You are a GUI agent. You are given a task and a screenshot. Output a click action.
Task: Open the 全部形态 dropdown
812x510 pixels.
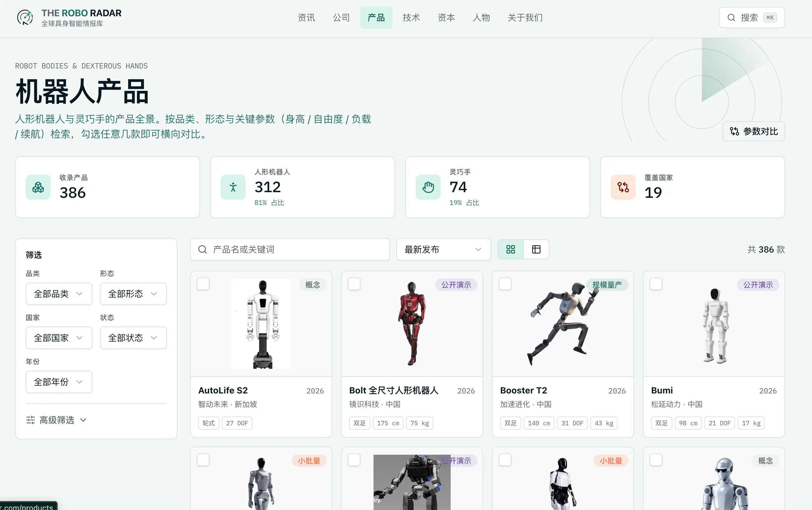pos(133,294)
